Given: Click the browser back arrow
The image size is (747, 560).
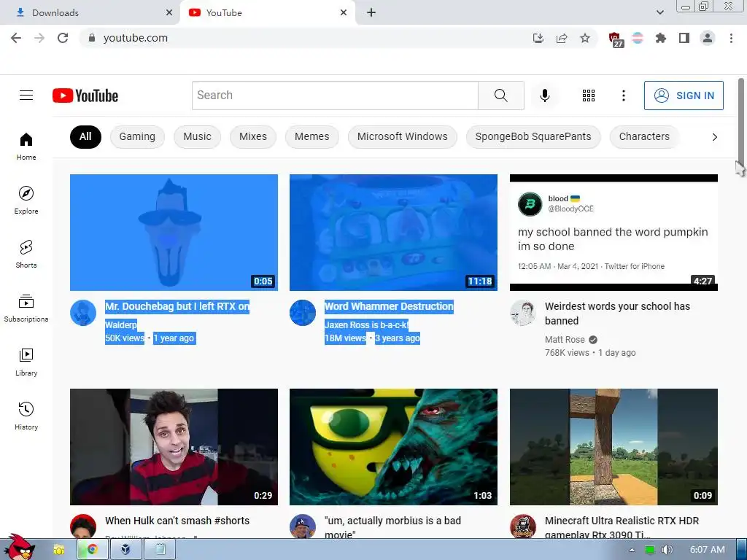Looking at the screenshot, I should pos(16,38).
